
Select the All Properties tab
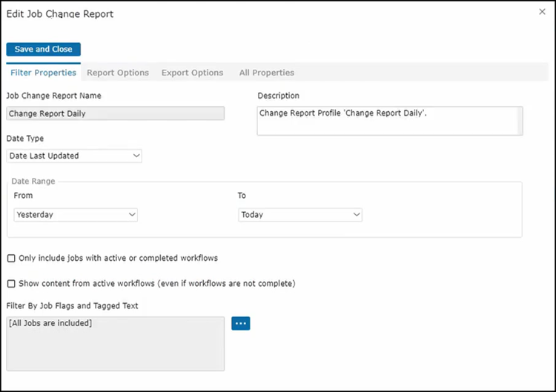click(266, 73)
